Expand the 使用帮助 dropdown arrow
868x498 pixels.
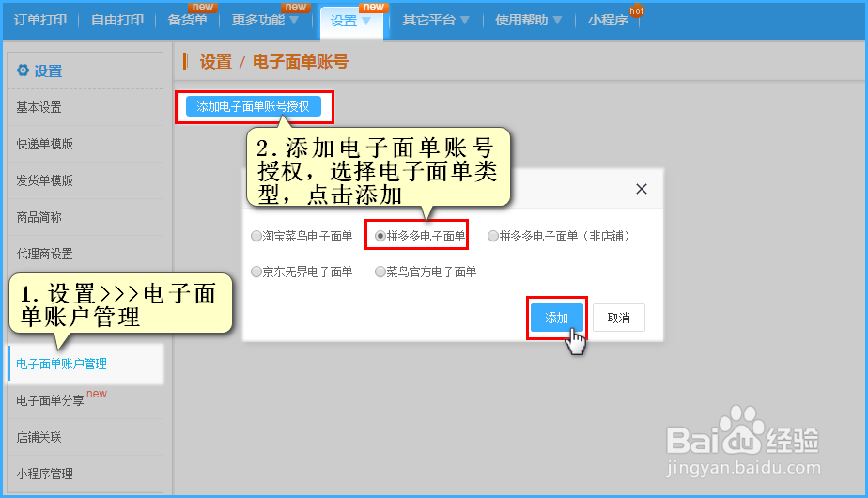point(557,21)
